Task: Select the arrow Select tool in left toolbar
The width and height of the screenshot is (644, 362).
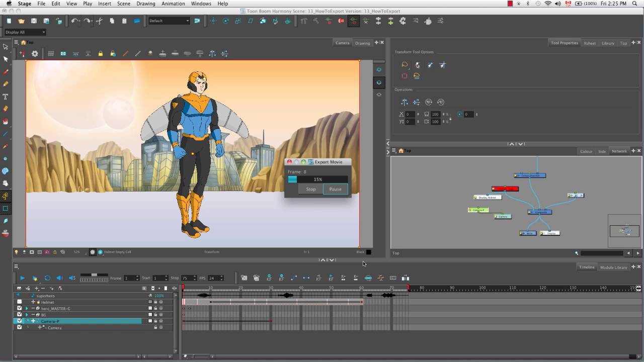Action: 6,47
